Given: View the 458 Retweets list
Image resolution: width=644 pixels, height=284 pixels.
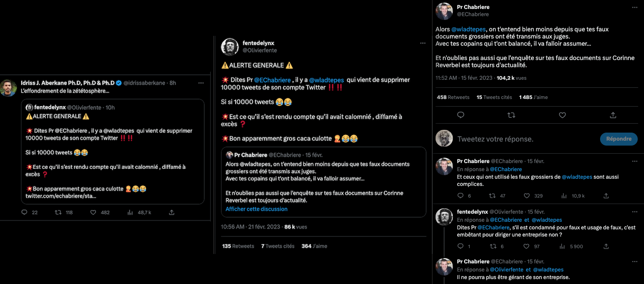Looking at the screenshot, I should point(453,97).
